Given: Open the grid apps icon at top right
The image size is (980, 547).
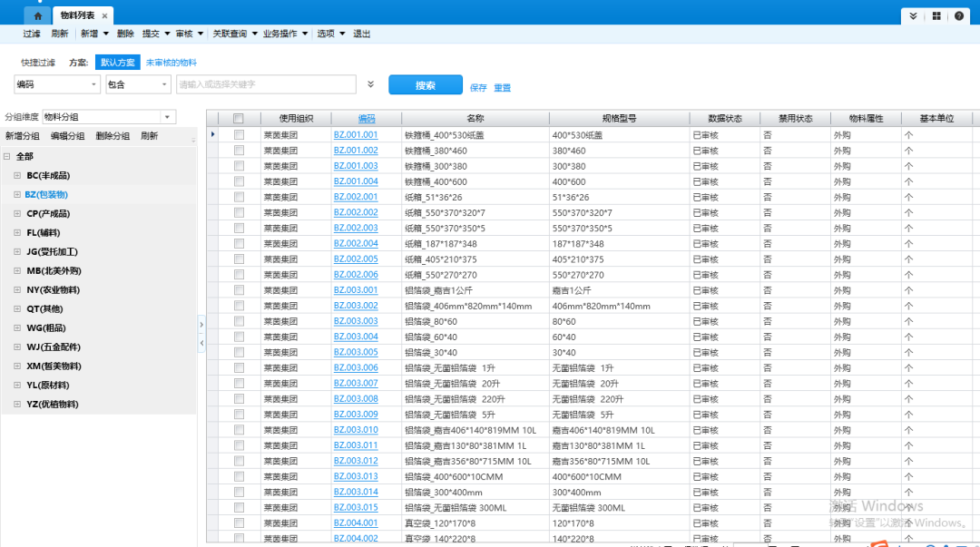Looking at the screenshot, I should click(x=936, y=15).
